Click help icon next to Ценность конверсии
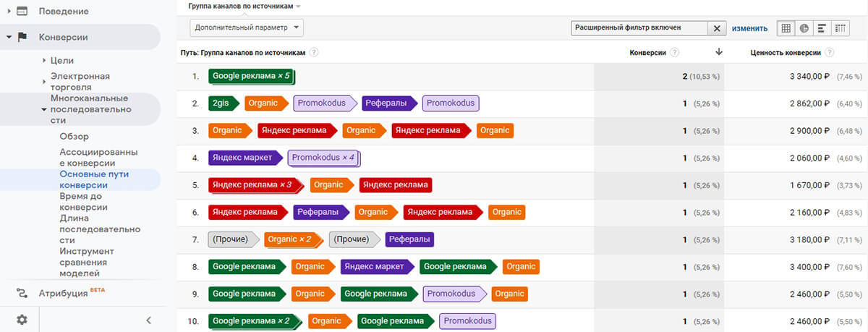Viewport: 868px width, 332px height. (830, 52)
